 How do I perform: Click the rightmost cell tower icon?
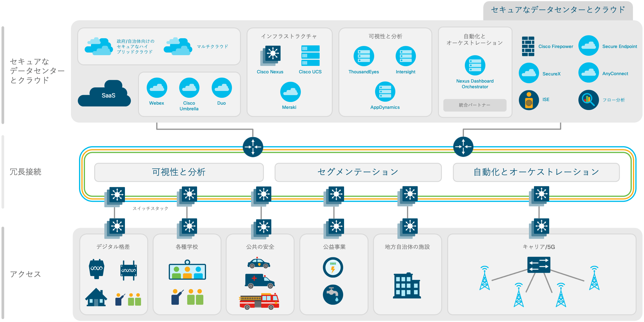click(594, 278)
